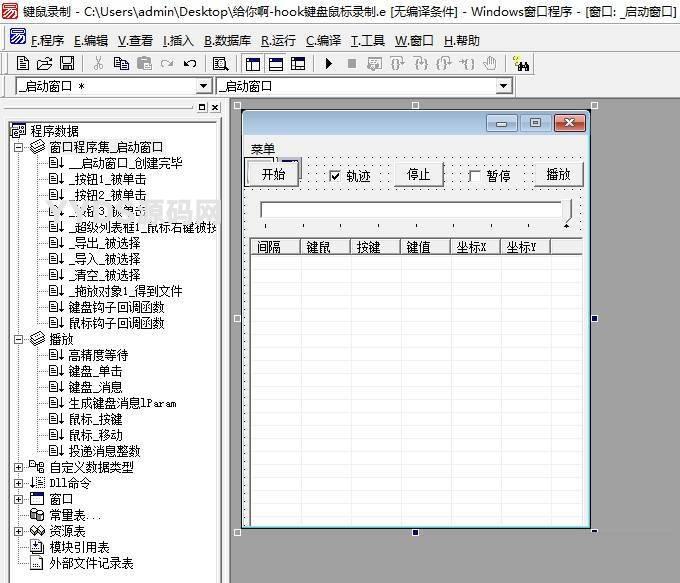Click the slider thumb above the list

pyautogui.click(x=568, y=211)
